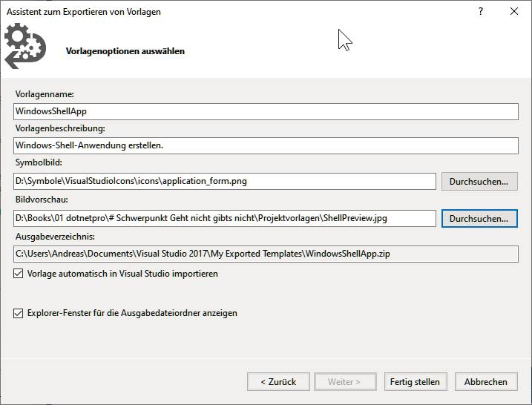The image size is (532, 405).
Task: Click the Symbolbild path field
Action: pos(225,181)
